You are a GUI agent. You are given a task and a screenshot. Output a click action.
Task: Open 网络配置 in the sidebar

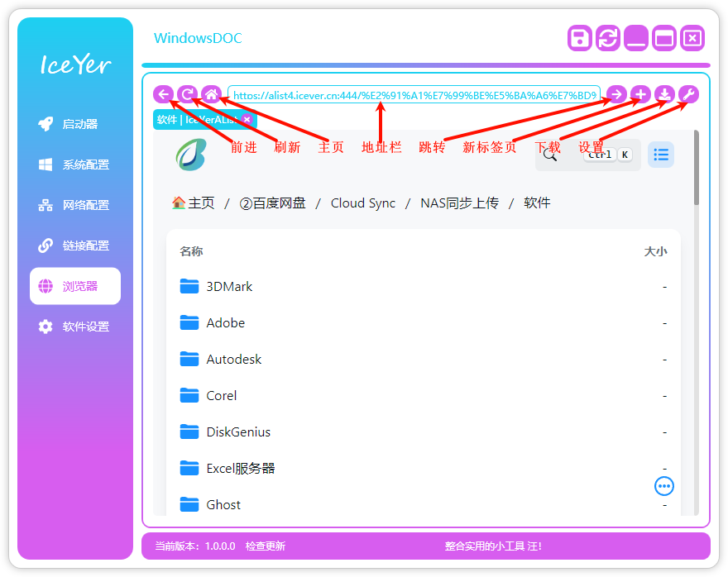pos(75,204)
